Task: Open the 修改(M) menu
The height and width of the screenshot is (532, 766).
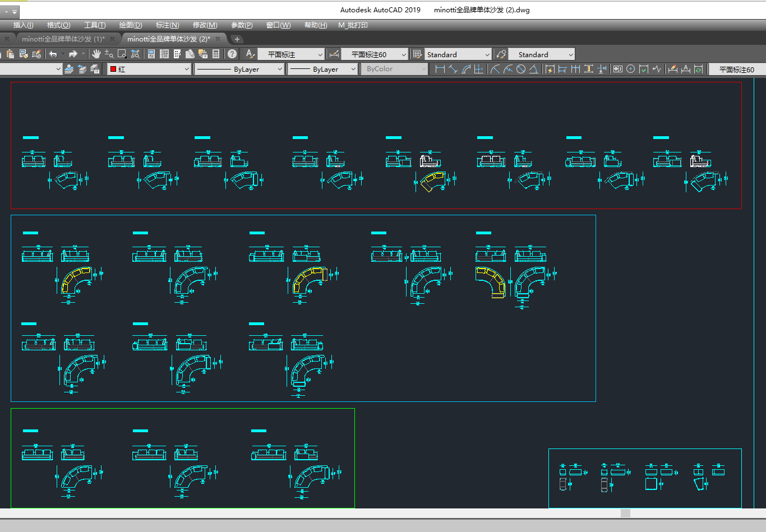Action: pos(205,25)
